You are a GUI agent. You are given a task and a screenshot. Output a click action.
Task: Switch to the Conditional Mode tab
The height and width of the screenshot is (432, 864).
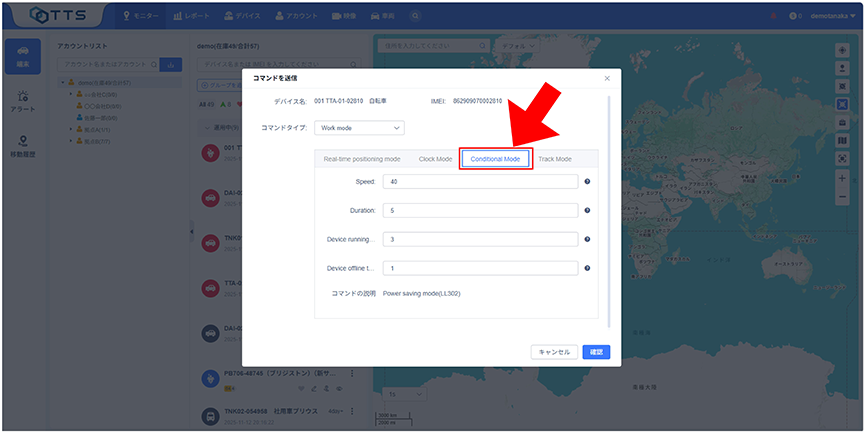pyautogui.click(x=495, y=159)
